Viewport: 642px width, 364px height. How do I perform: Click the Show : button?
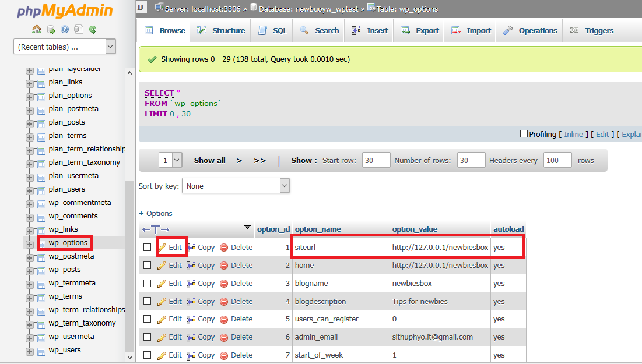point(304,160)
